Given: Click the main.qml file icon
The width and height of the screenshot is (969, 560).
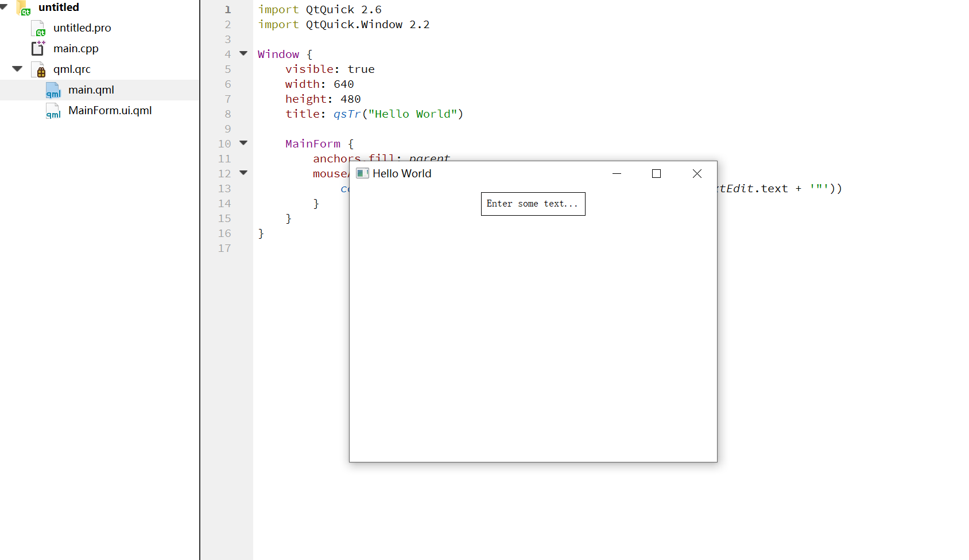Looking at the screenshot, I should [x=53, y=90].
